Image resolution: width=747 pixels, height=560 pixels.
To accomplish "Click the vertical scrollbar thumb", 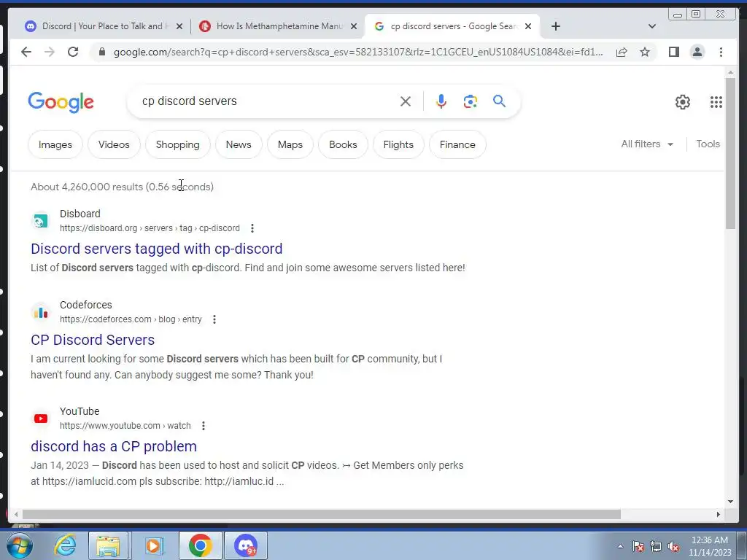I will 730,153.
